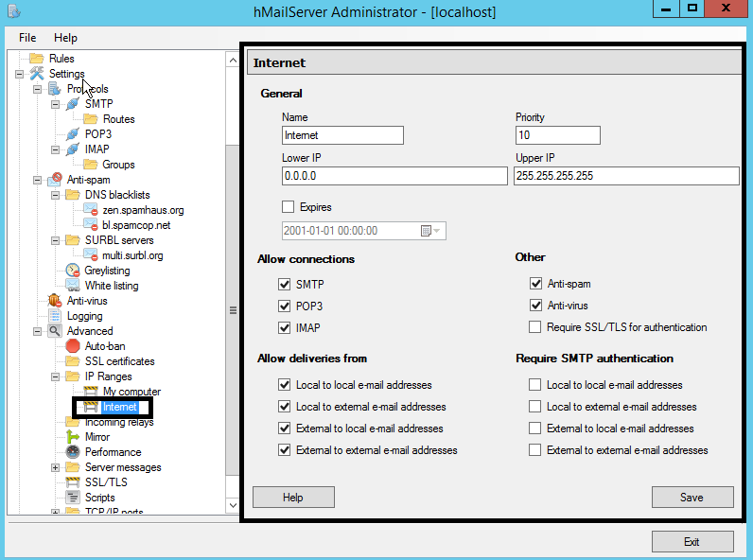Viewport: 753px width, 560px height.
Task: Click the Help button in Internet panel
Action: click(x=293, y=497)
